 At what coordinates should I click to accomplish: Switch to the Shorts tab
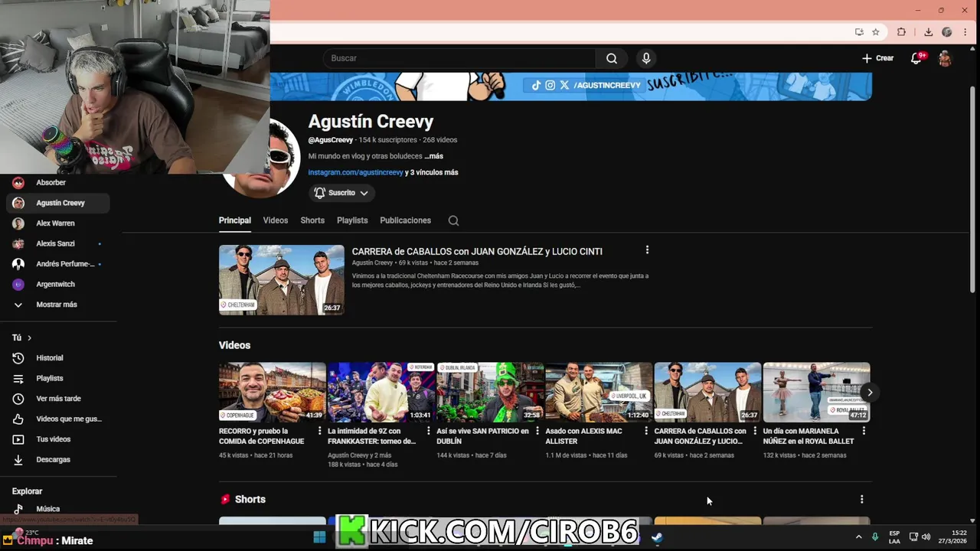312,220
